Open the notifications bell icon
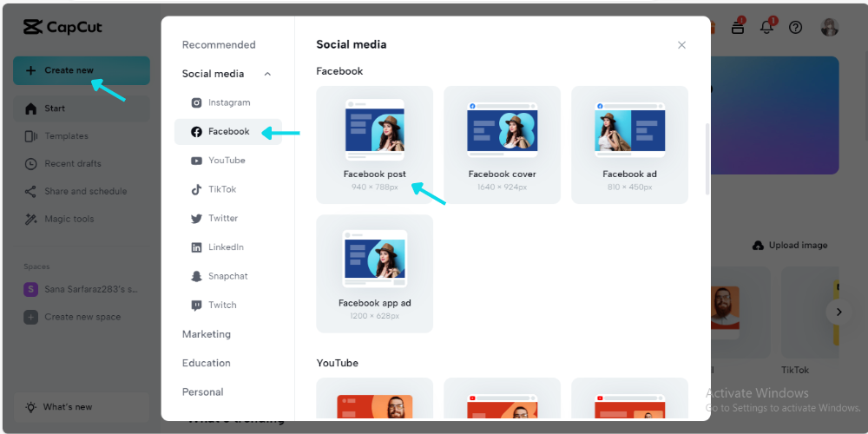Screen dimensions: 868x434 coord(766,27)
